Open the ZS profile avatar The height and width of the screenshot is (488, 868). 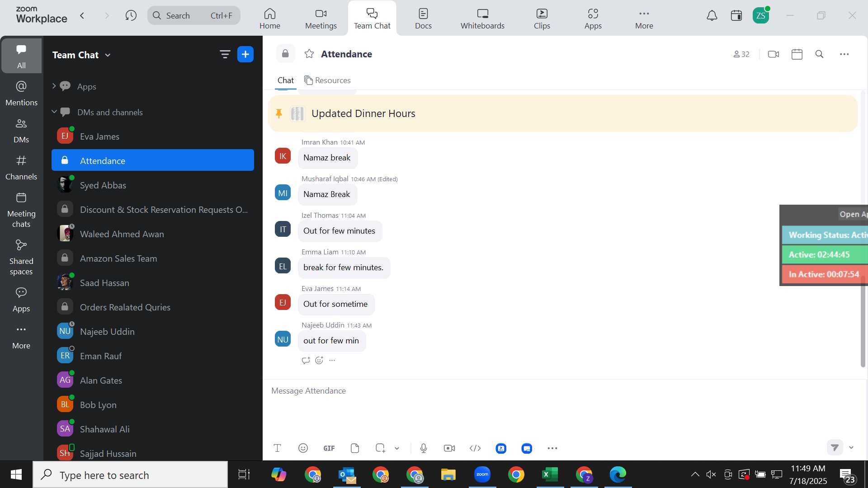pyautogui.click(x=761, y=16)
